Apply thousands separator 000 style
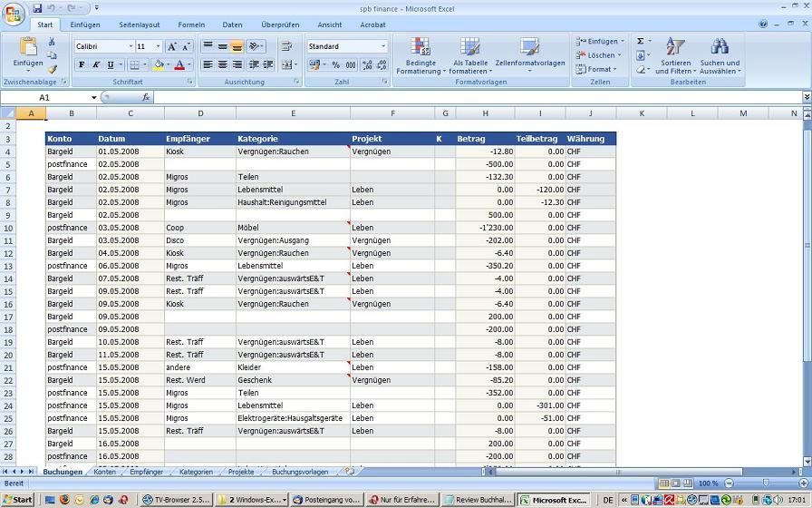The height and width of the screenshot is (508, 812). (351, 64)
